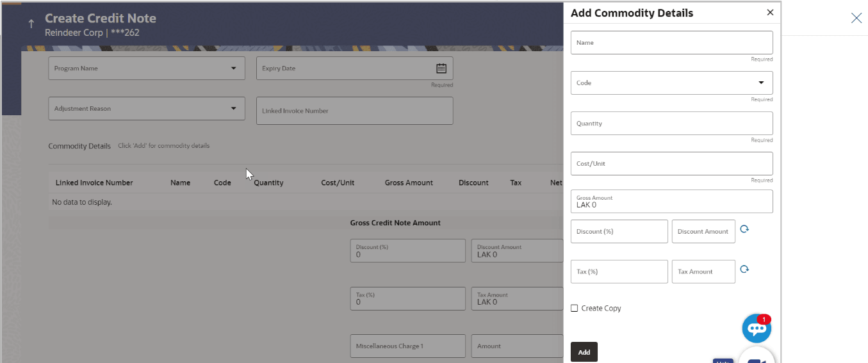The image size is (868, 363).
Task: Click the Add button
Action: tap(584, 352)
